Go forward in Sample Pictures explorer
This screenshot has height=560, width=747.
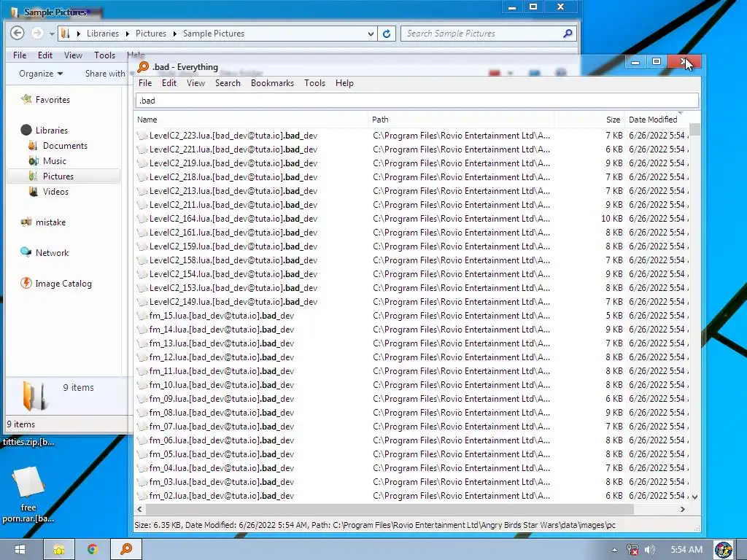pos(37,34)
